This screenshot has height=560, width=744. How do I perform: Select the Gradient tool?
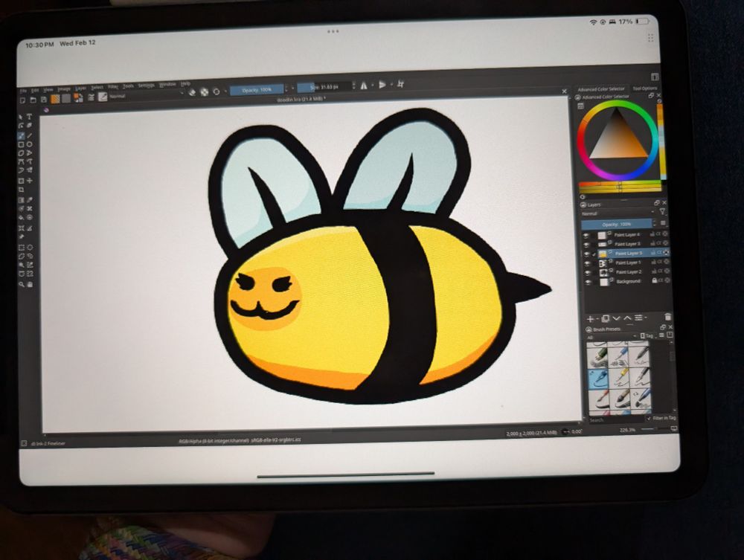tap(21, 200)
